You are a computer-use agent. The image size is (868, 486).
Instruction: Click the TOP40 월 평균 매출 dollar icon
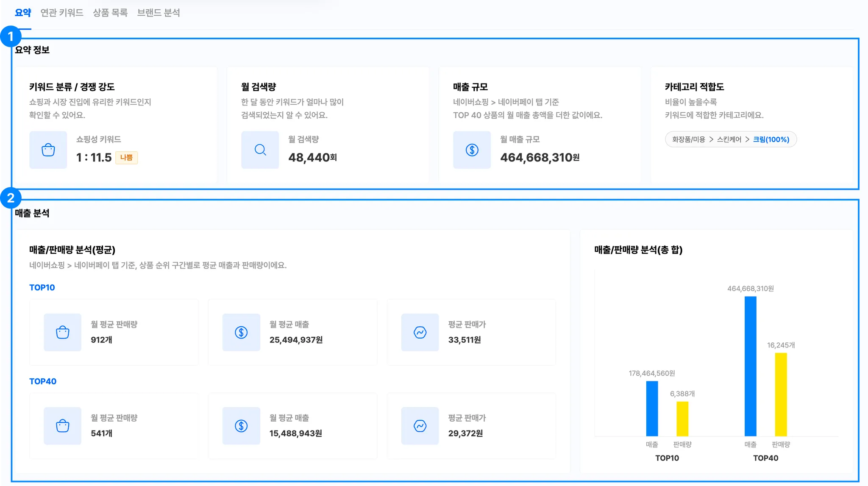tap(241, 426)
